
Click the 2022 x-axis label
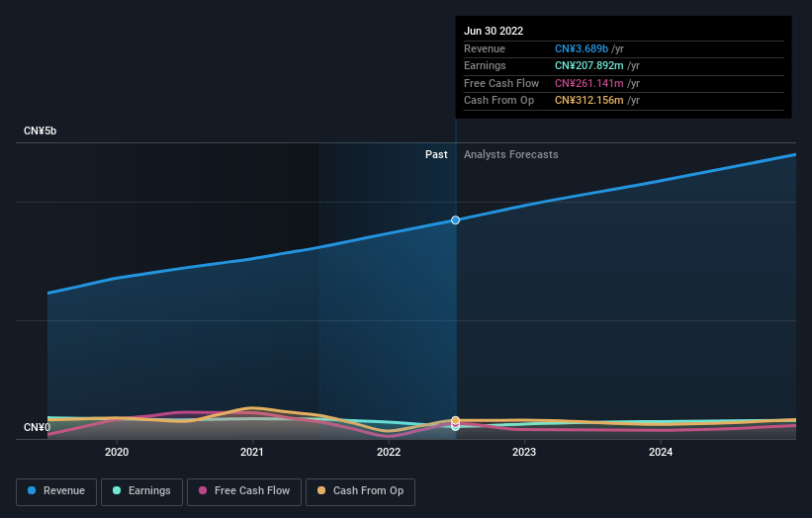tap(389, 452)
